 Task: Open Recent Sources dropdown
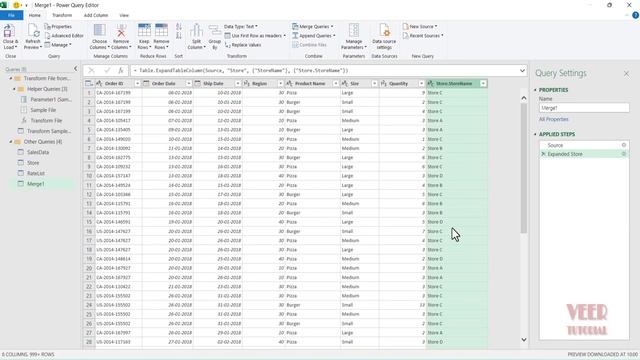(x=423, y=36)
